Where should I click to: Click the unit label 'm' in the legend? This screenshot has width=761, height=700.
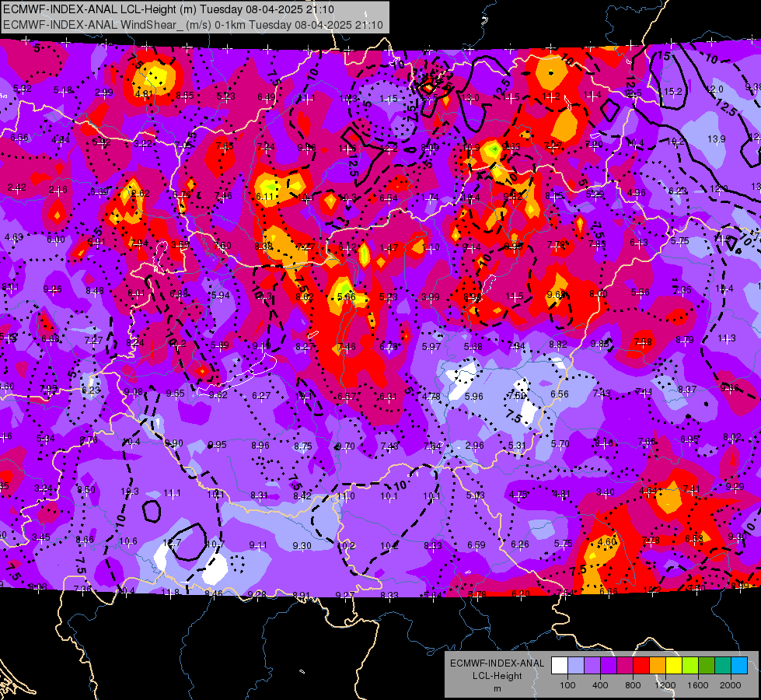click(x=497, y=688)
